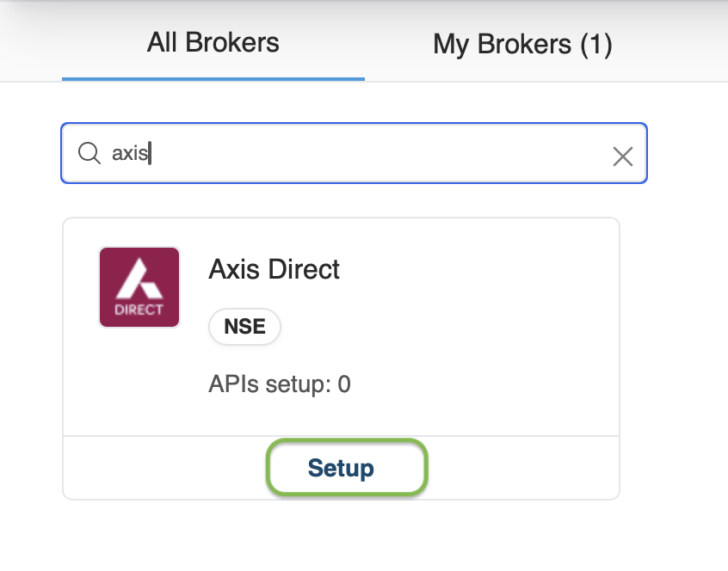This screenshot has height=571, width=728.
Task: Click the zero count in APIs setup
Action: (x=344, y=384)
